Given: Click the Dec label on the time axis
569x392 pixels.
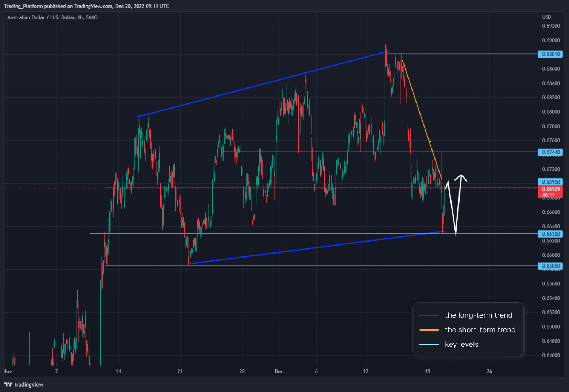Looking at the screenshot, I should click(x=279, y=372).
